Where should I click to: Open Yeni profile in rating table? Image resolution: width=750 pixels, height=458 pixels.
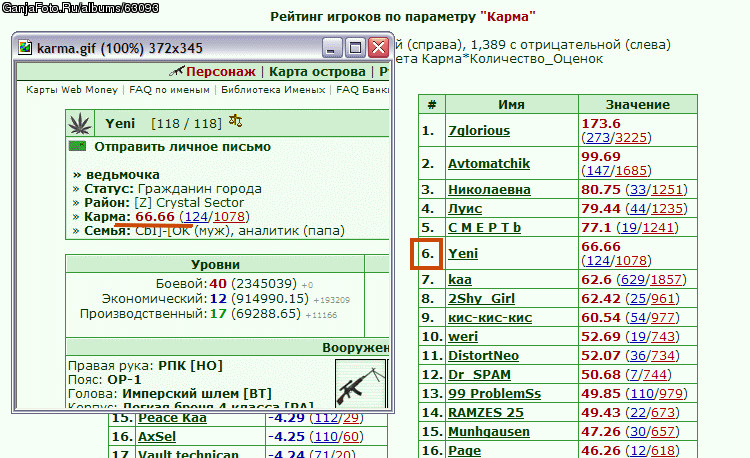463,253
